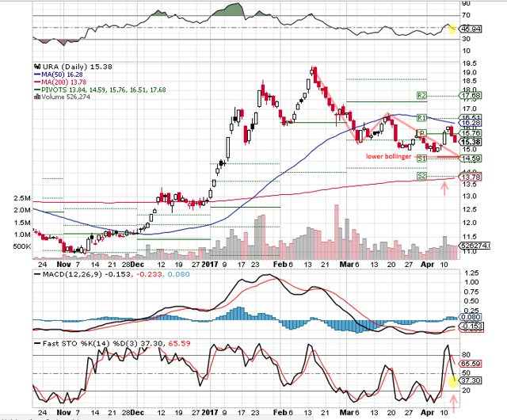Click the blue 16.28 moving average tag

coord(471,123)
